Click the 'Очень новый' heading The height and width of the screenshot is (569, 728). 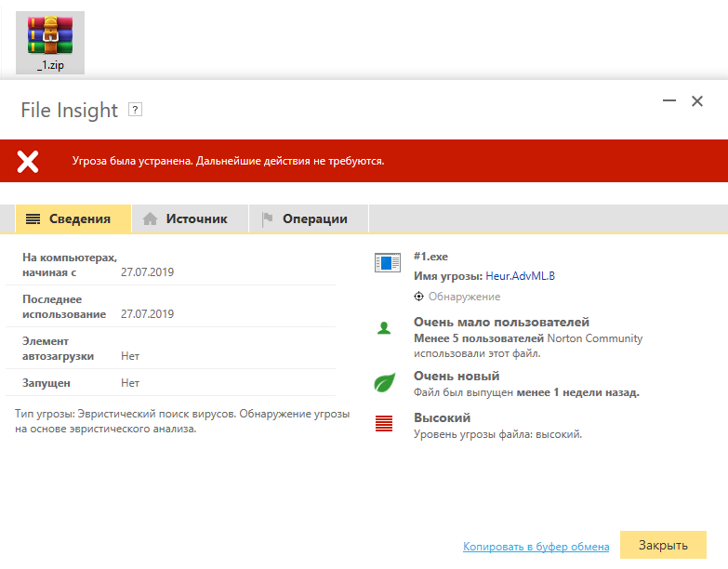(457, 376)
